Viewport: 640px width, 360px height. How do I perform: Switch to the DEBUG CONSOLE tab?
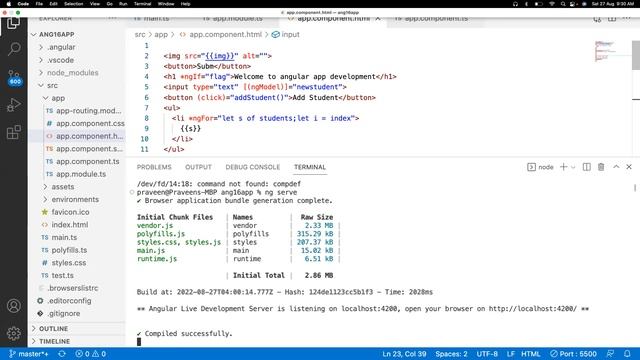(253, 167)
